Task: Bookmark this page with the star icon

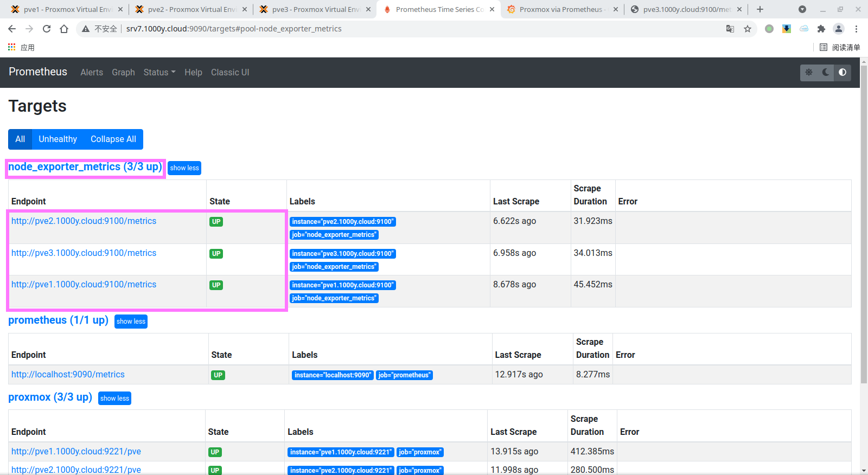Action: pyautogui.click(x=748, y=29)
